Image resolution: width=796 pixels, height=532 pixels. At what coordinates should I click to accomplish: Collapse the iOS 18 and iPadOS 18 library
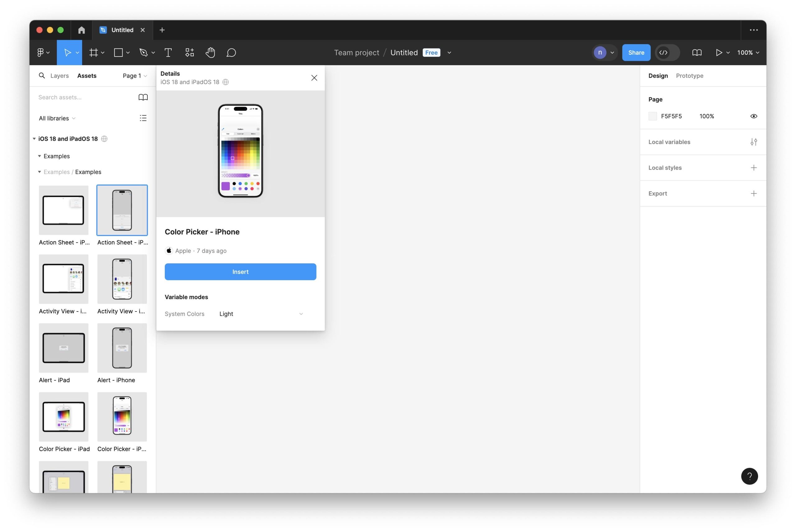pos(34,139)
